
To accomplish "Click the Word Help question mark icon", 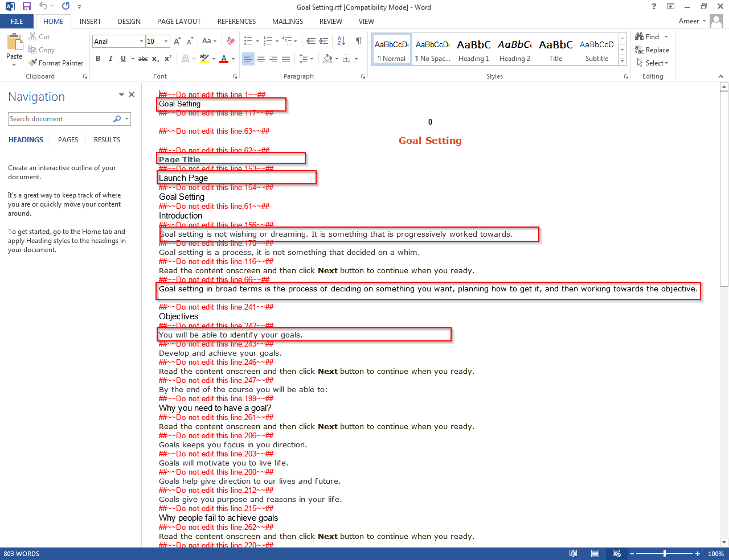I will (x=654, y=6).
